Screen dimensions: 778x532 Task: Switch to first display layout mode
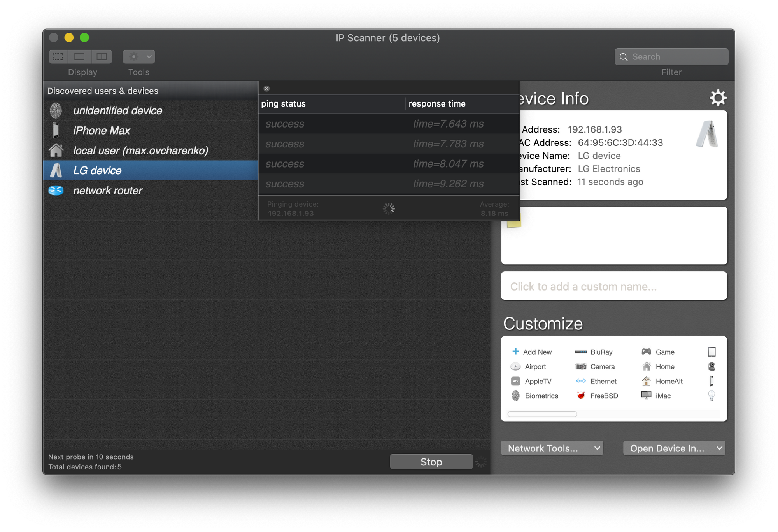58,57
